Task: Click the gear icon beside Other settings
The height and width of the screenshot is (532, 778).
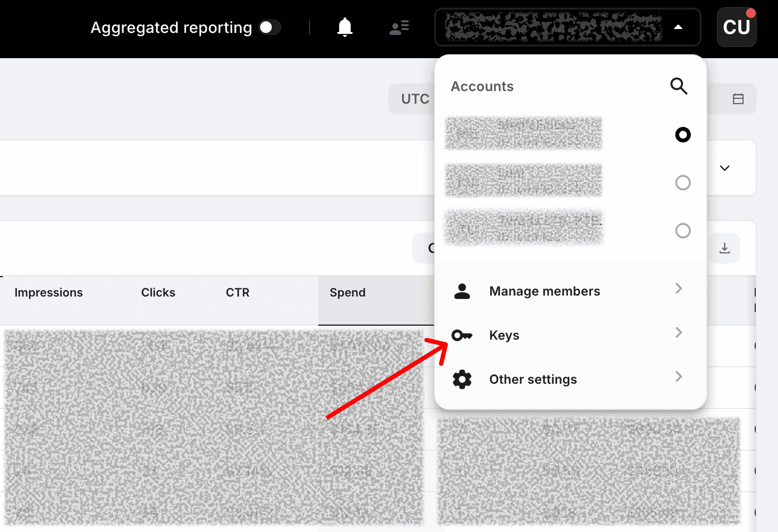Action: (462, 379)
